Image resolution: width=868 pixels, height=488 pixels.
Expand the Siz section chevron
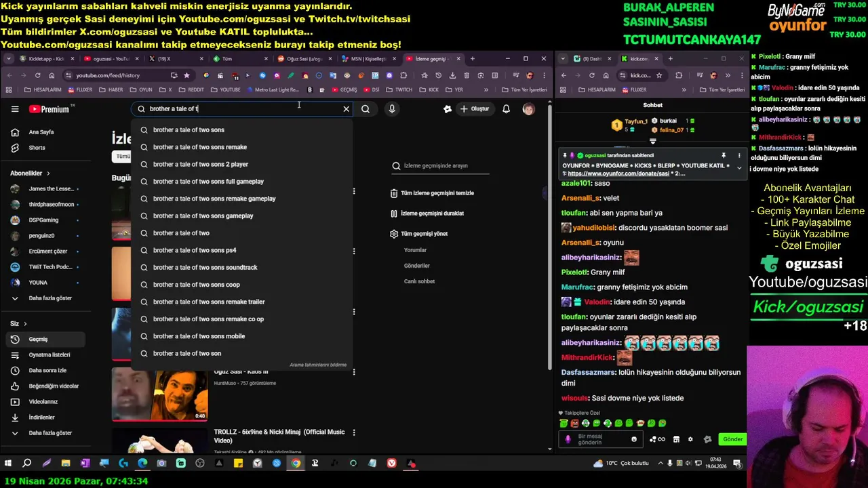(x=25, y=324)
